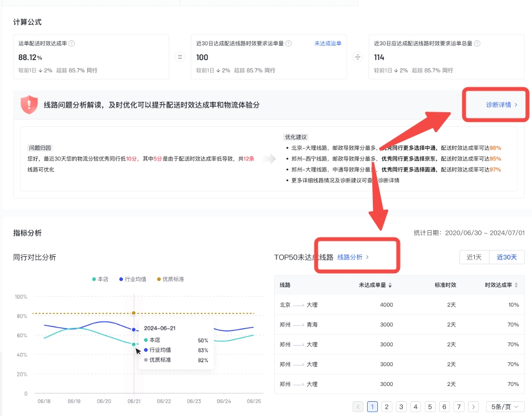
Task: Click help icon beside 近30日应达成配送线路时效要求运单总量
Action: [477, 44]
